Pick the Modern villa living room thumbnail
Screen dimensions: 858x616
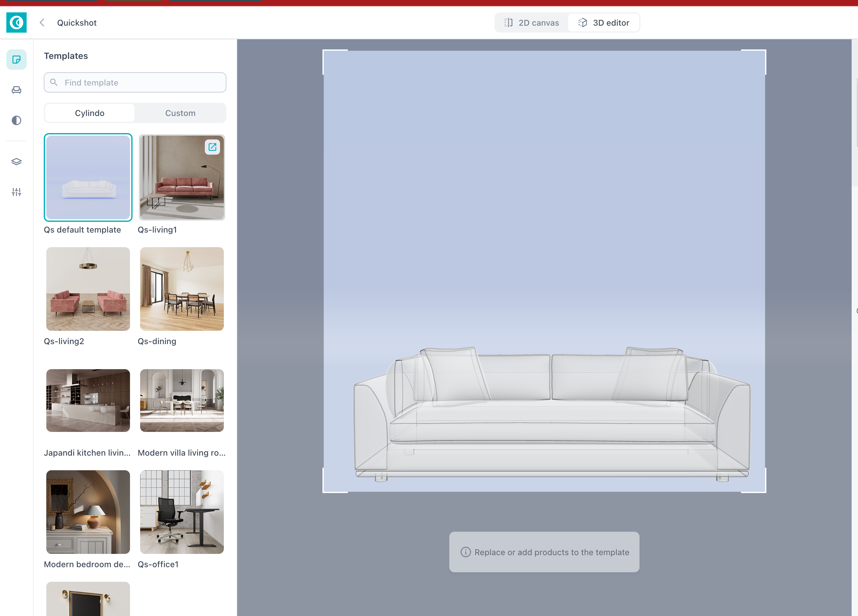pos(182,401)
